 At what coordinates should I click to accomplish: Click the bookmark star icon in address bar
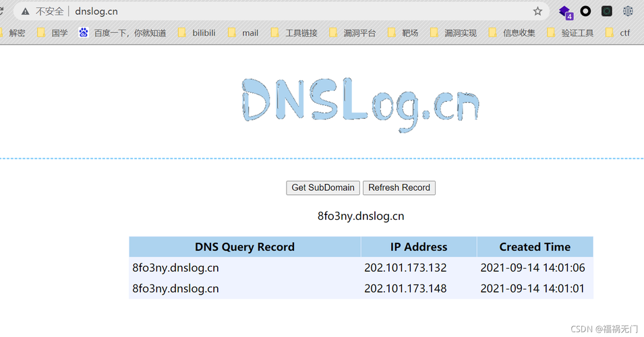click(537, 11)
